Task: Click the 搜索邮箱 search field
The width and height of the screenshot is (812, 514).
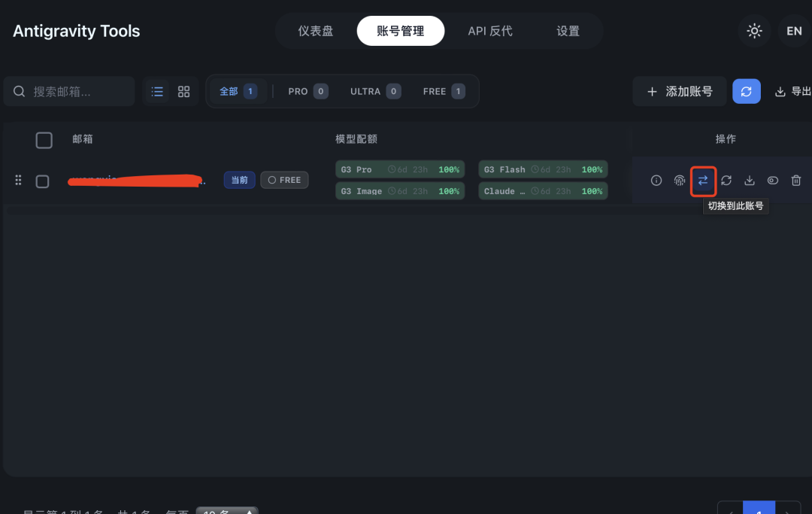Action: click(x=69, y=91)
